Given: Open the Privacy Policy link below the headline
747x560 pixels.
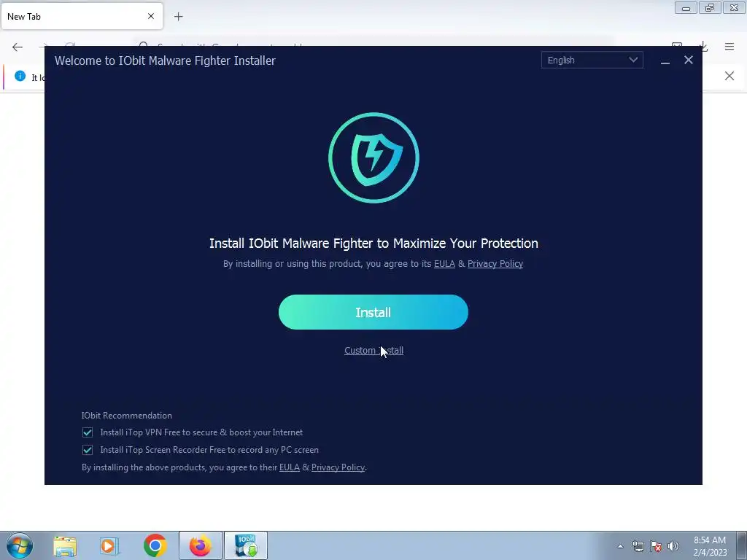Looking at the screenshot, I should click(x=495, y=264).
